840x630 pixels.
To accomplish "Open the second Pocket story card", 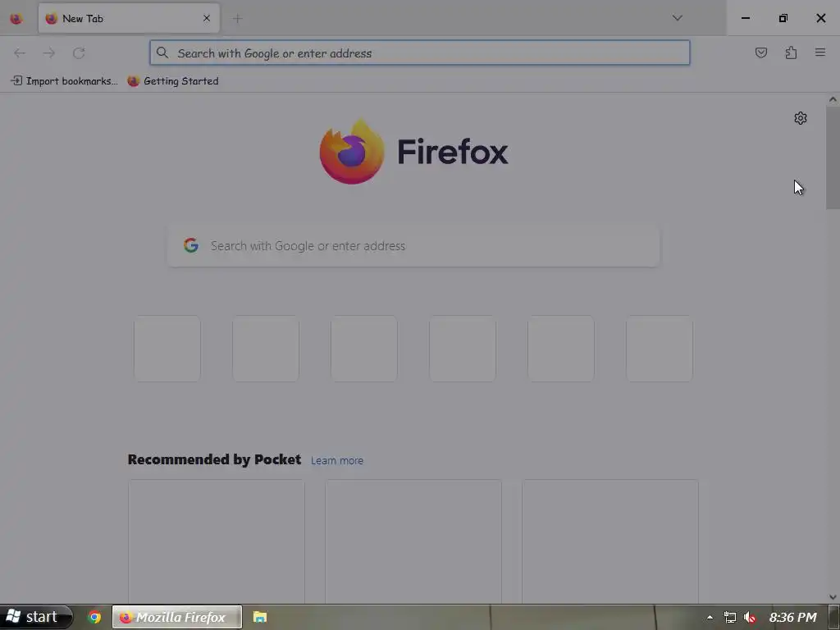I will [x=413, y=541].
